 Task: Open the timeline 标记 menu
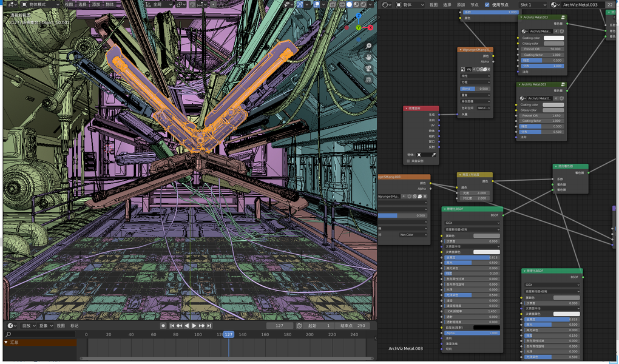coord(74,326)
